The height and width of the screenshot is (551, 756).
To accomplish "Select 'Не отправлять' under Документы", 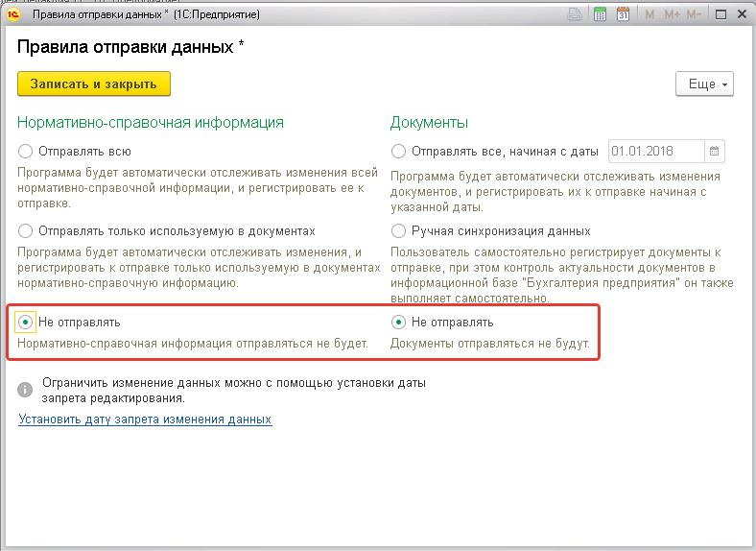I will [399, 323].
